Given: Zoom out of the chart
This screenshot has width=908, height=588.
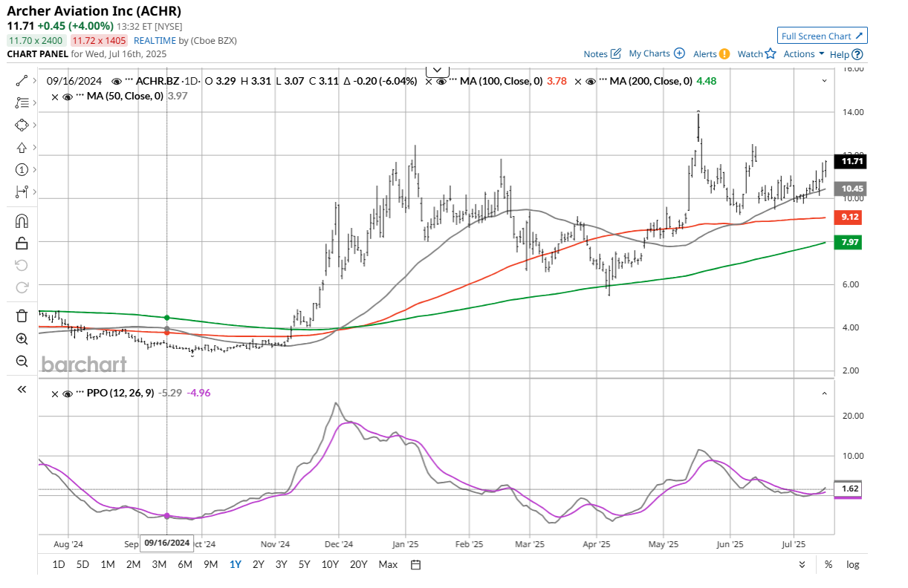Looking at the screenshot, I should pyautogui.click(x=21, y=362).
